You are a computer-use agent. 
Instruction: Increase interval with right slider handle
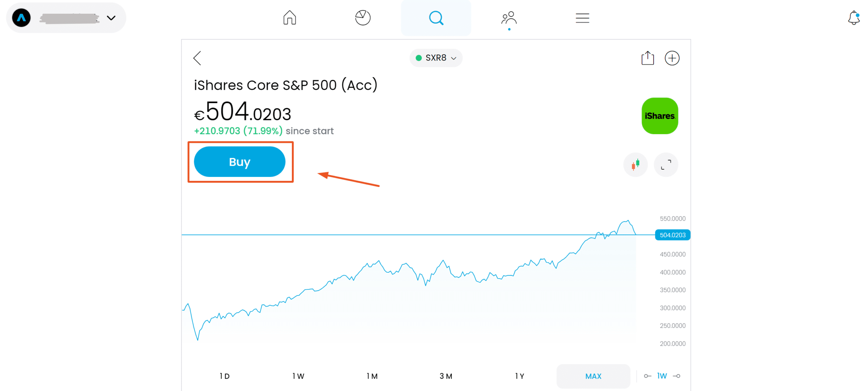(677, 376)
